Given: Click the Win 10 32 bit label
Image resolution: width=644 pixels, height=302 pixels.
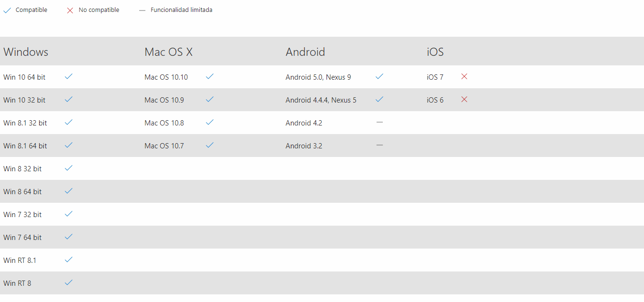Looking at the screenshot, I should 24,100.
